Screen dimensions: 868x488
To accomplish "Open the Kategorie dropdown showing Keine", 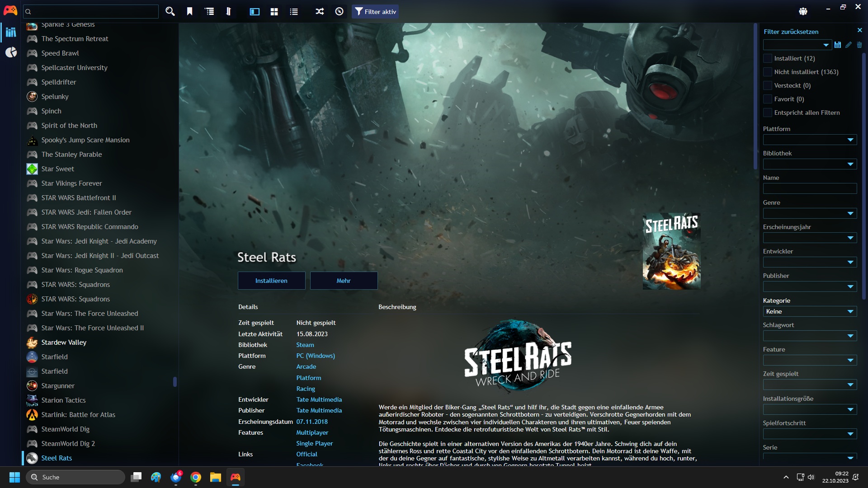I will (809, 311).
